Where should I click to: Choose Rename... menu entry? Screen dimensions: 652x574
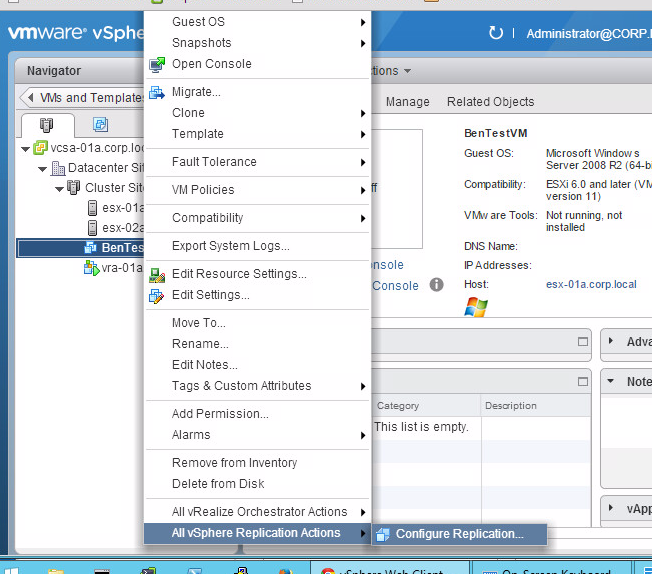257,344
